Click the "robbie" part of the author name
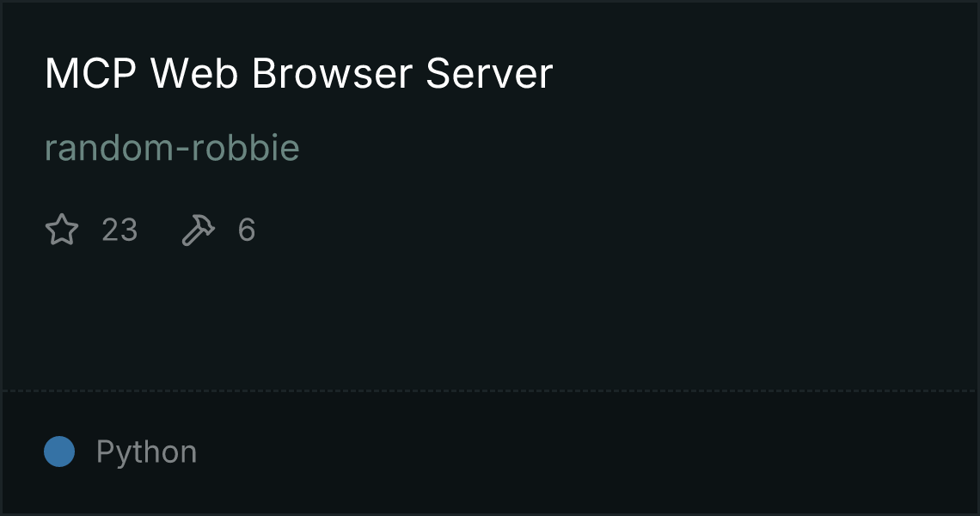Image resolution: width=980 pixels, height=516 pixels. [245, 148]
